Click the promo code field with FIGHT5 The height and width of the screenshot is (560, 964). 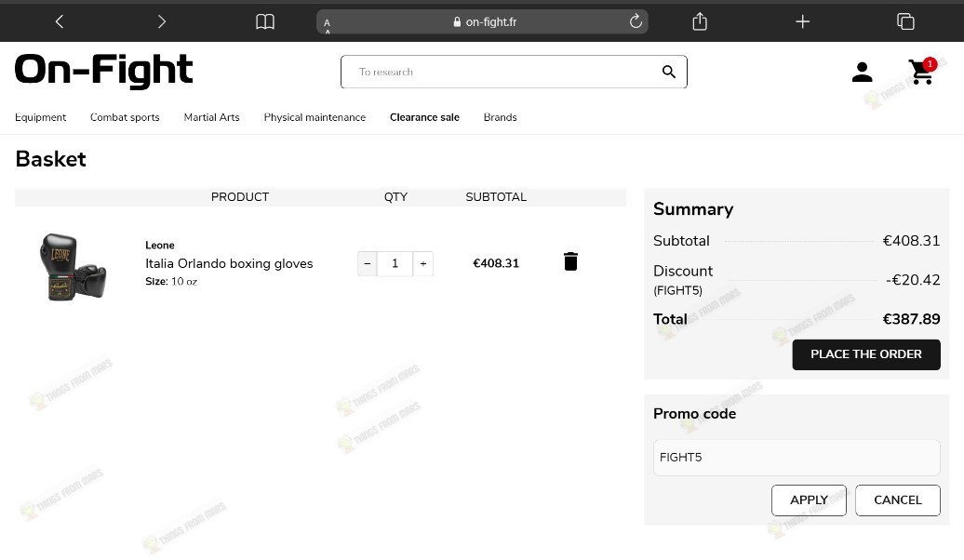(797, 458)
